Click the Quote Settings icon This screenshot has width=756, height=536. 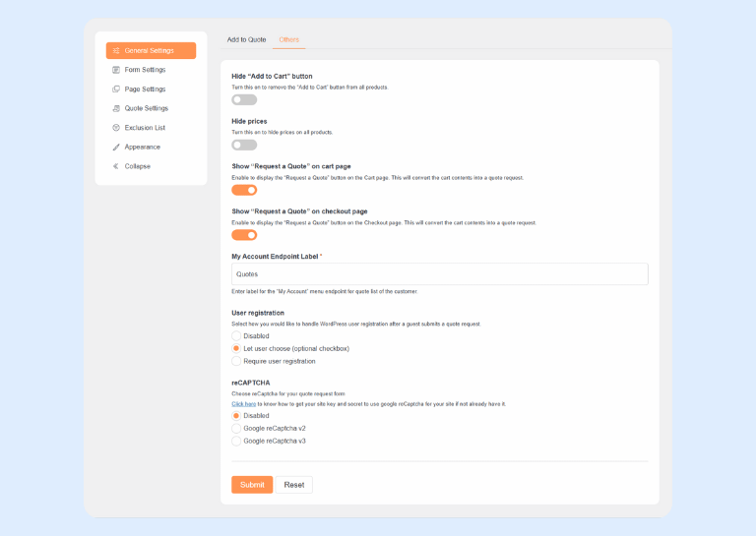(x=116, y=108)
